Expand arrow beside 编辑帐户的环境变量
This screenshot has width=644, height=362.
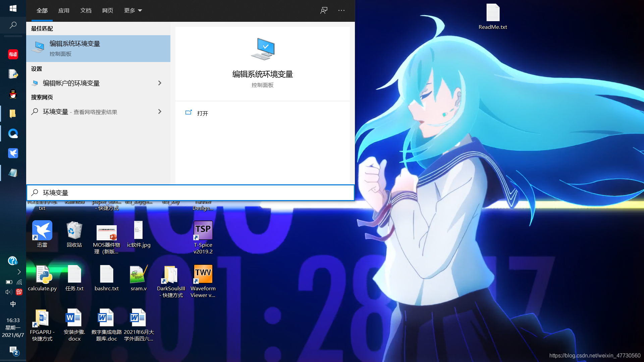pyautogui.click(x=160, y=83)
